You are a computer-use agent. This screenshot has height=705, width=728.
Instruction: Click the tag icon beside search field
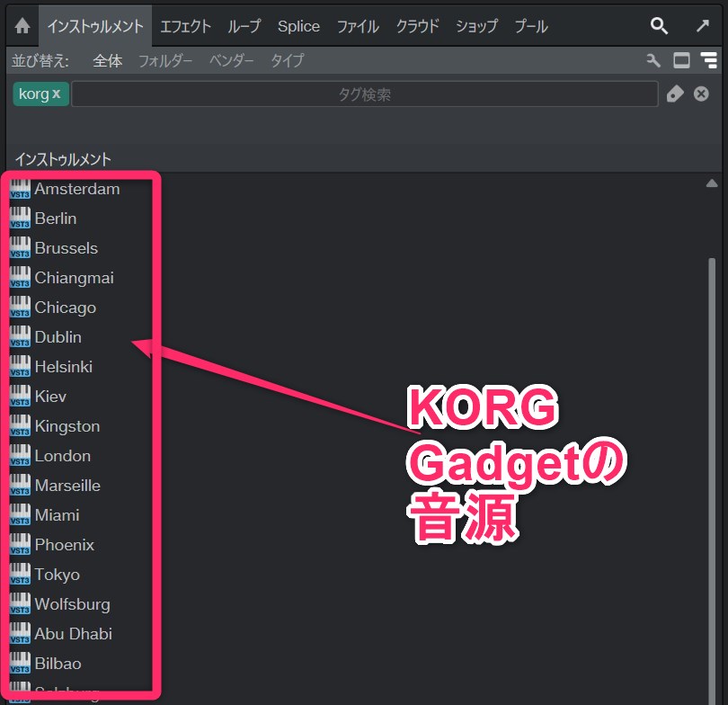point(675,94)
